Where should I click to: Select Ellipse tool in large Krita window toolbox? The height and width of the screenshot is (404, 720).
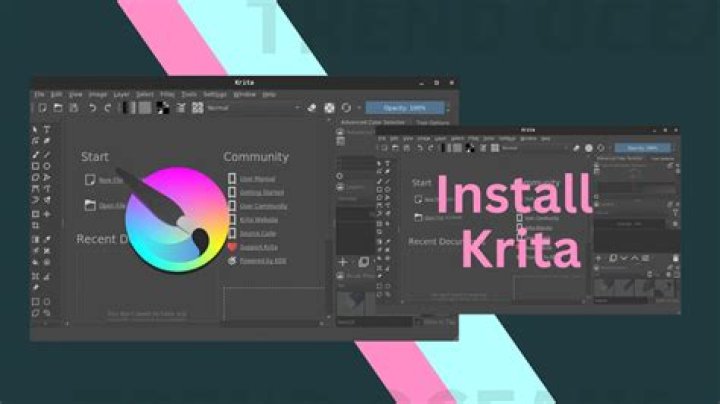(47, 166)
